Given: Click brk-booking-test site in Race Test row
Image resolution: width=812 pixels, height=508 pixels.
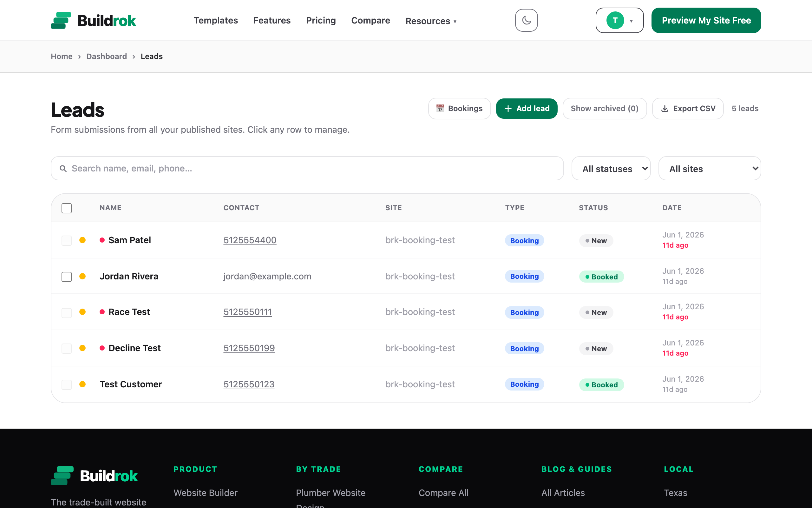Looking at the screenshot, I should click(x=420, y=312).
